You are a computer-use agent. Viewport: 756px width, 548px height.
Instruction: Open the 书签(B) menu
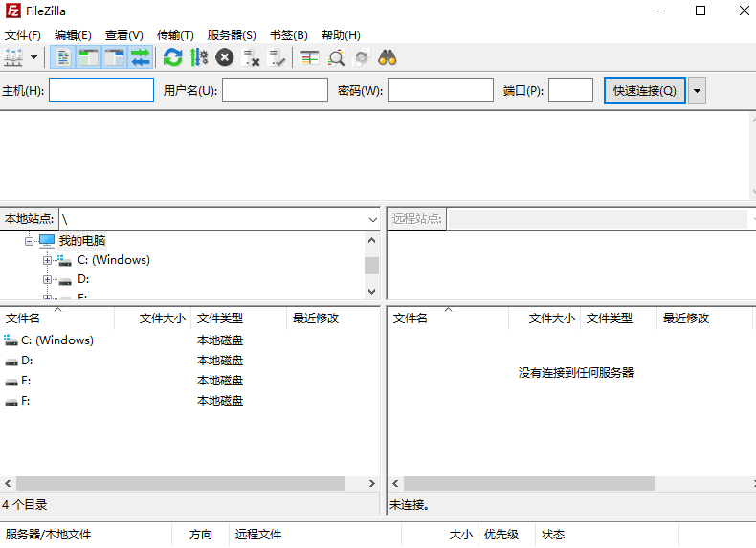pos(288,35)
